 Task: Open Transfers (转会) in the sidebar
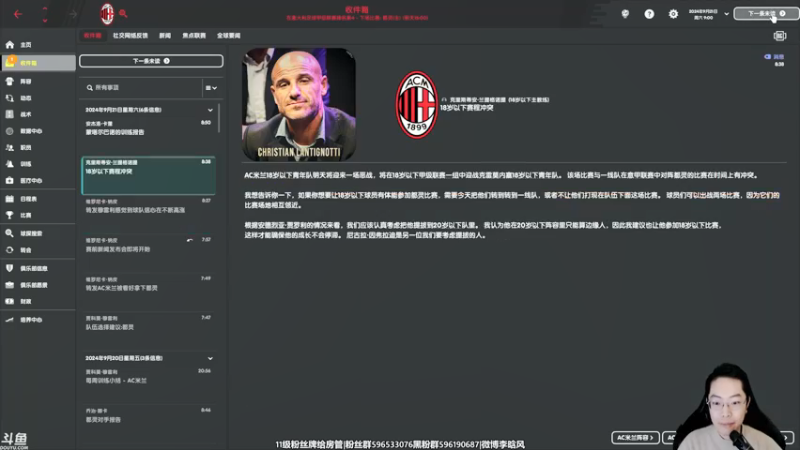38,250
